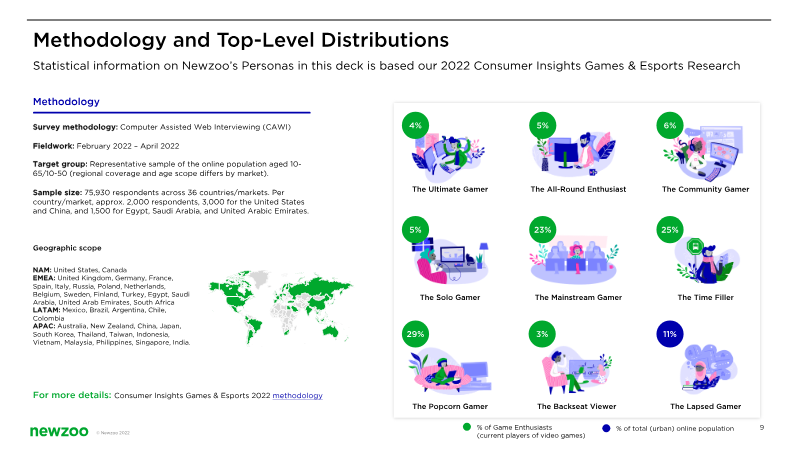
Task: Click the blue legend dot for online population
Action: [606, 429]
